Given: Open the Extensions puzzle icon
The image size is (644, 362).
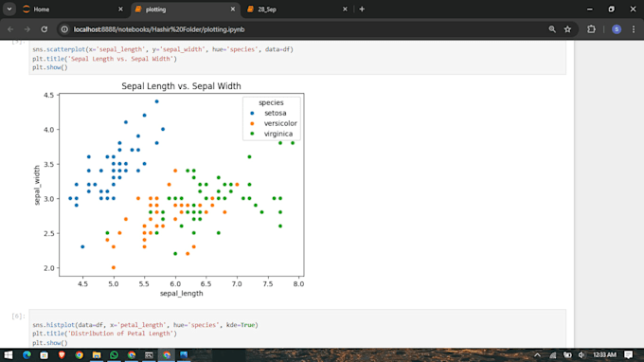Looking at the screenshot, I should [591, 29].
